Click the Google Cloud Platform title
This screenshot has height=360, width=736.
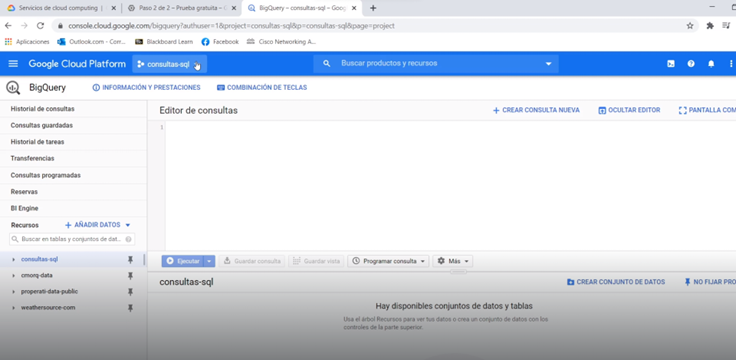coord(77,64)
